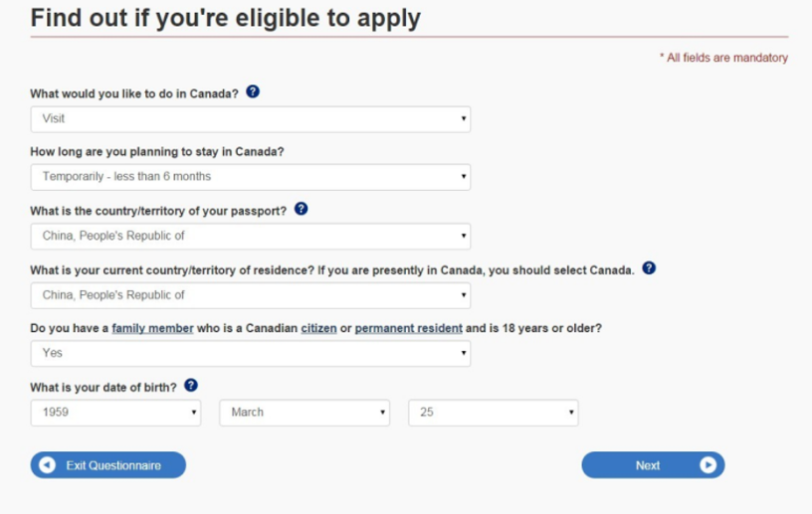
Task: Click the 'Find out if you're eligible' heading
Action: coord(225,18)
